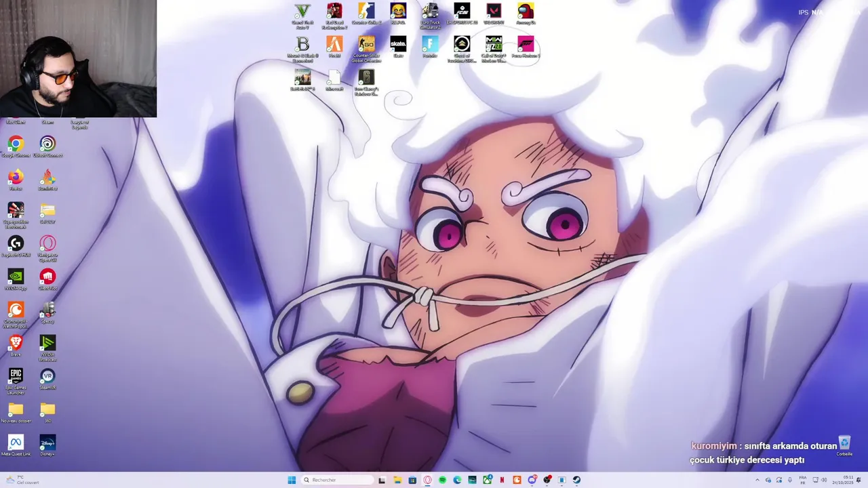868x488 pixels.
Task: Select the Opera GX browser desktop icon
Action: (x=47, y=248)
